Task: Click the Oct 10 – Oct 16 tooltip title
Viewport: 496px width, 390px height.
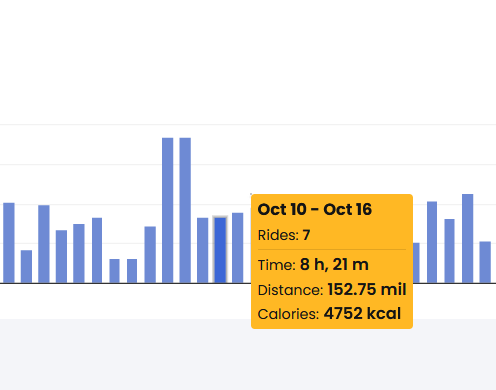Action: tap(315, 209)
